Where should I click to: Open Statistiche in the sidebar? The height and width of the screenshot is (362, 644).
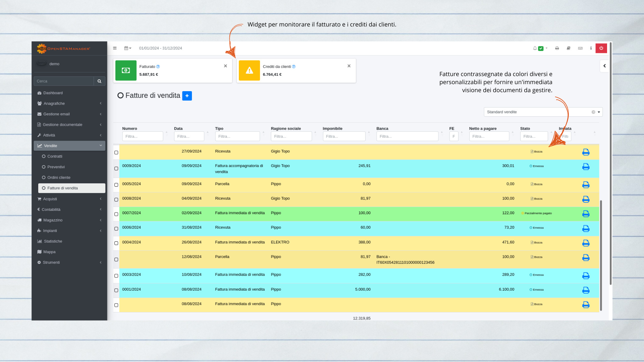(69, 241)
